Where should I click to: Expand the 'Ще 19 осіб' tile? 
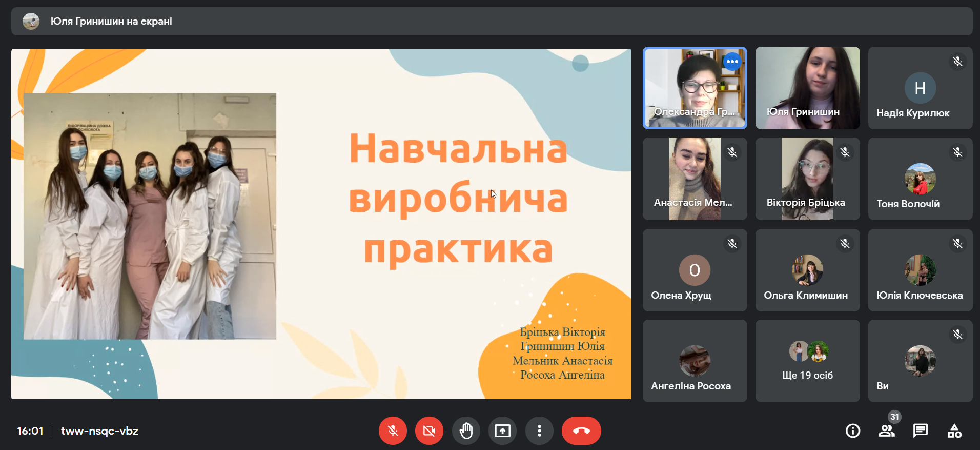pyautogui.click(x=807, y=361)
